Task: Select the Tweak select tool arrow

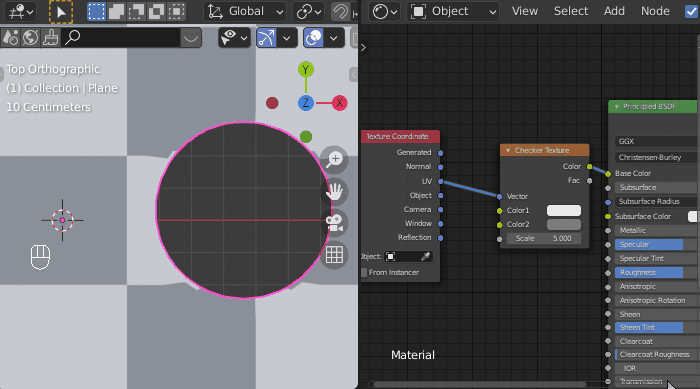Action: (x=61, y=12)
